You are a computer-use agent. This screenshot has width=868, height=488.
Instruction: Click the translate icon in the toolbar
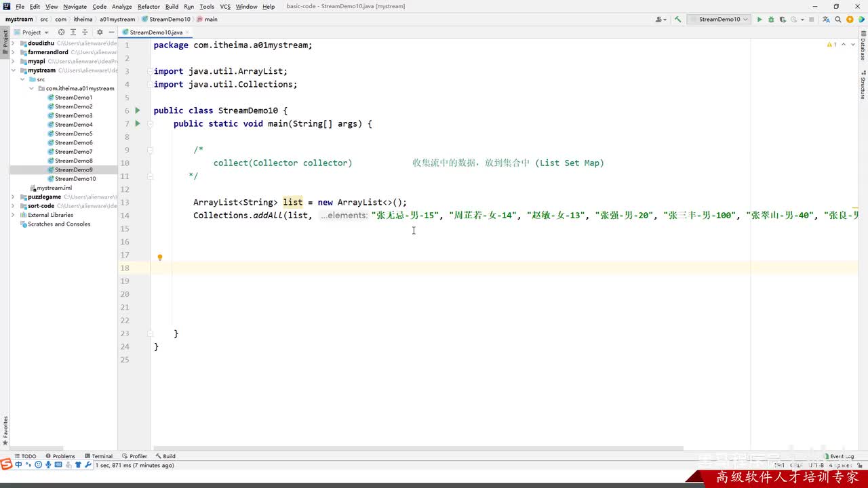[x=827, y=19]
